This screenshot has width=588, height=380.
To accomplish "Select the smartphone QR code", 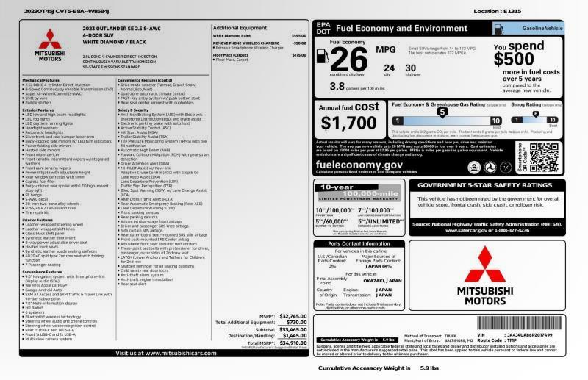I will (544, 157).
